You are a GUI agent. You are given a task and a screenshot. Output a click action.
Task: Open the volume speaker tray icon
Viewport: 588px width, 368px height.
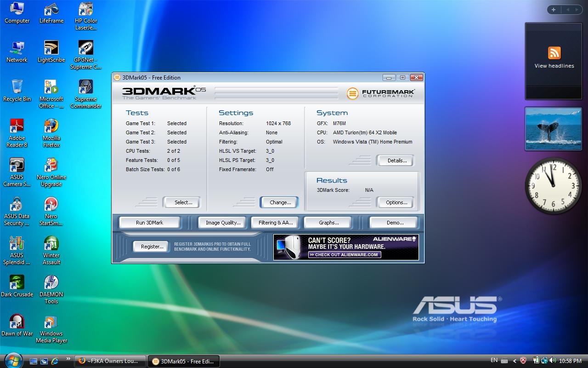pos(552,361)
